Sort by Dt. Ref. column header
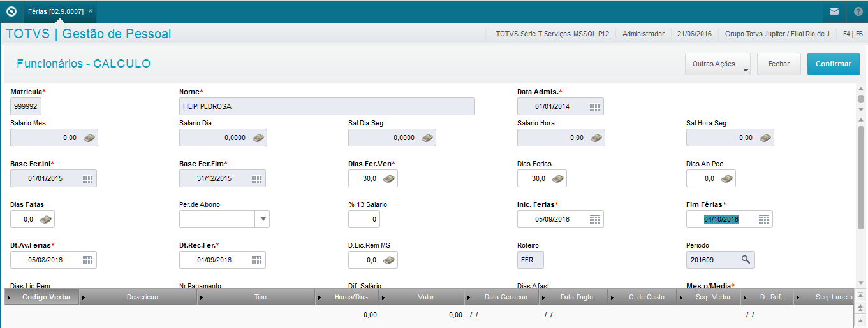 [x=767, y=297]
